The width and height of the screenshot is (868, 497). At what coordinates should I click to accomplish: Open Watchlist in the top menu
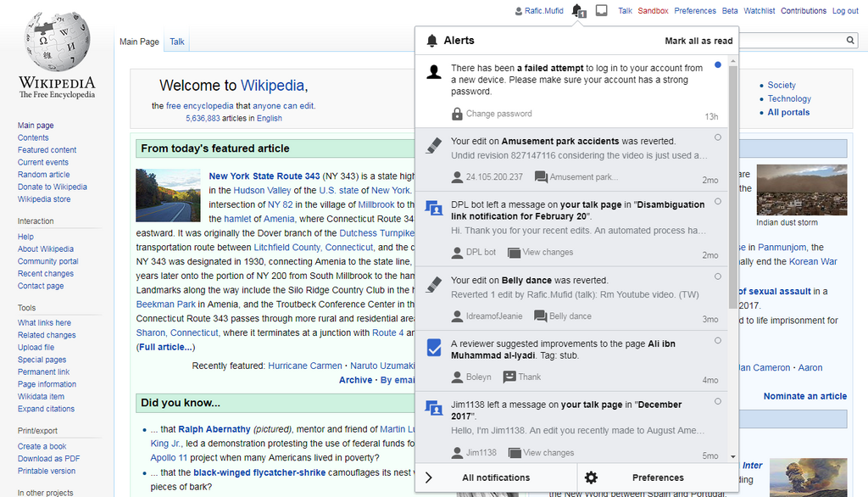[759, 10]
